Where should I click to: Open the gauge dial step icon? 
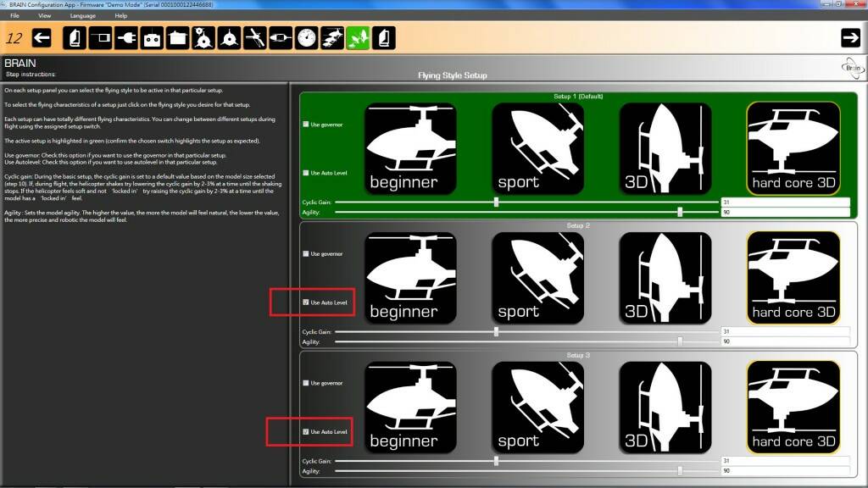(306, 38)
